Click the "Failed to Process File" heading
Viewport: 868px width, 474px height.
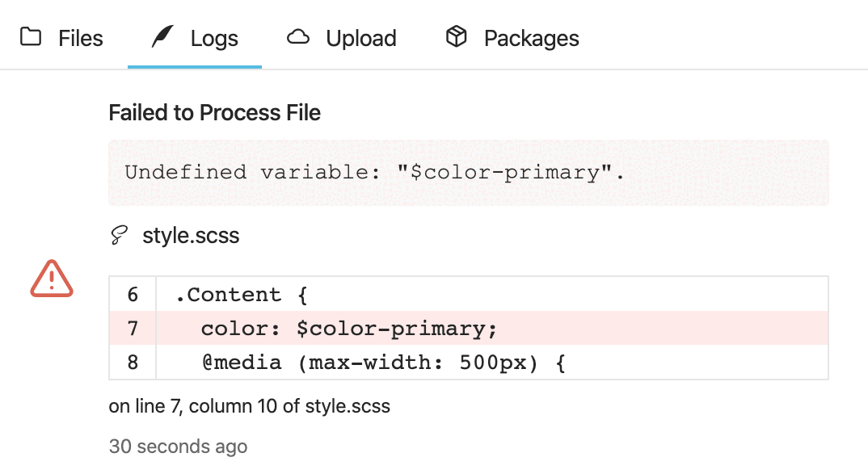point(214,113)
